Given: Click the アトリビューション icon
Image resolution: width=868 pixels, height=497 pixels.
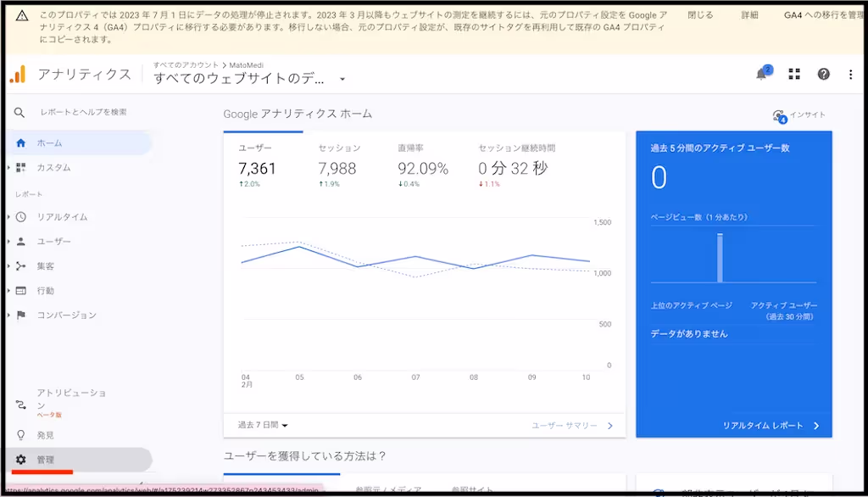Looking at the screenshot, I should coord(21,405).
